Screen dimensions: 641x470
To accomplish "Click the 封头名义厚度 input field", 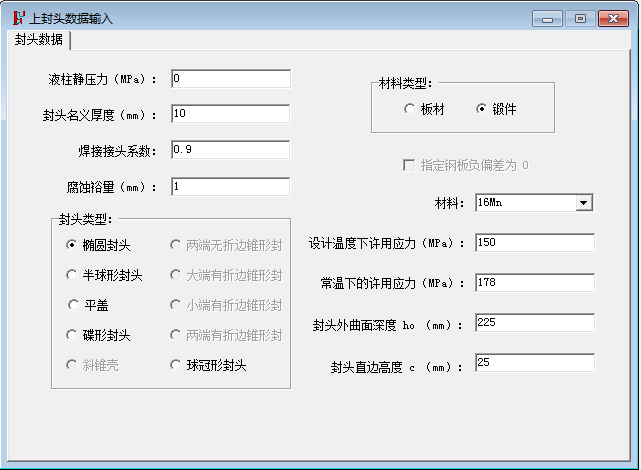I will (x=231, y=114).
